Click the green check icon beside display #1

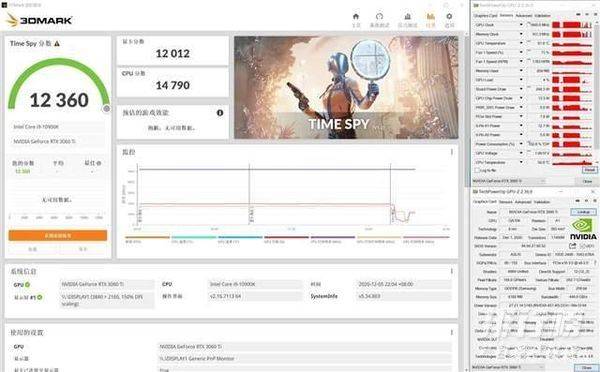(x=40, y=297)
